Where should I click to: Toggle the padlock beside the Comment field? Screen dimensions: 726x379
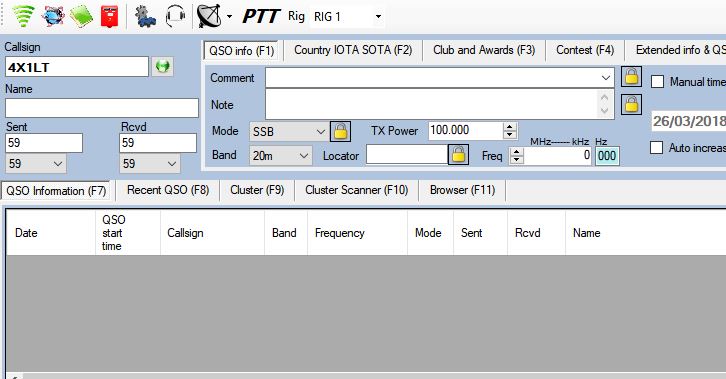pos(632,76)
